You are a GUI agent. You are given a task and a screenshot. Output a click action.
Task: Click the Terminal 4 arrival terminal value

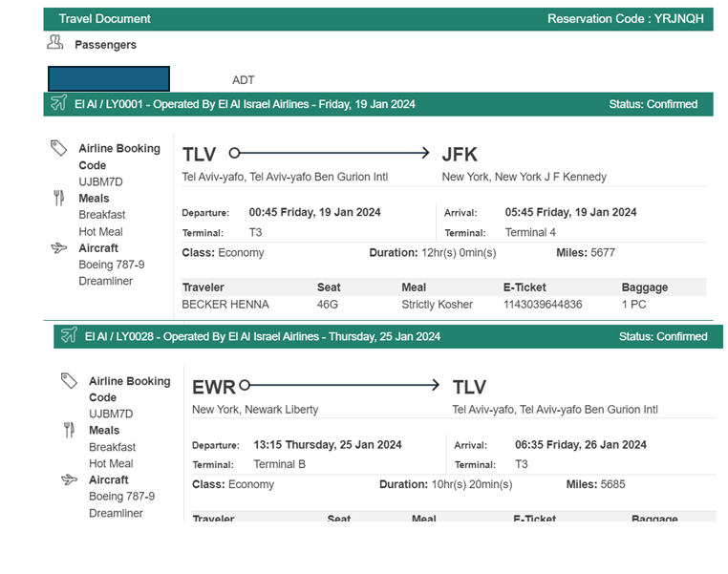pyautogui.click(x=530, y=232)
